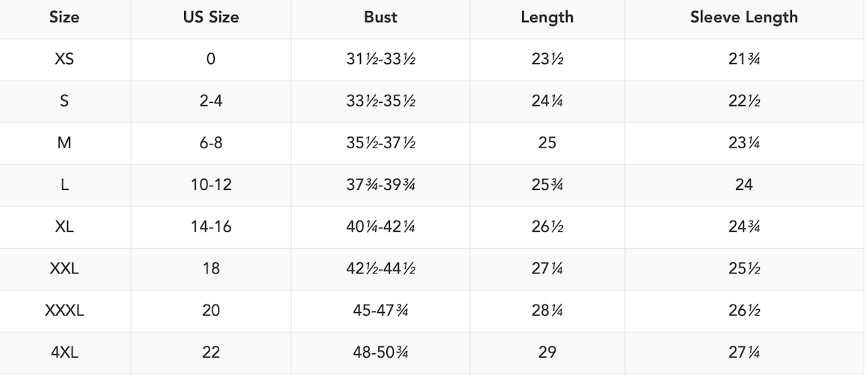Viewport: 868px width, 377px height.
Task: Select bust measurement 40¼-42¼
Action: [380, 227]
